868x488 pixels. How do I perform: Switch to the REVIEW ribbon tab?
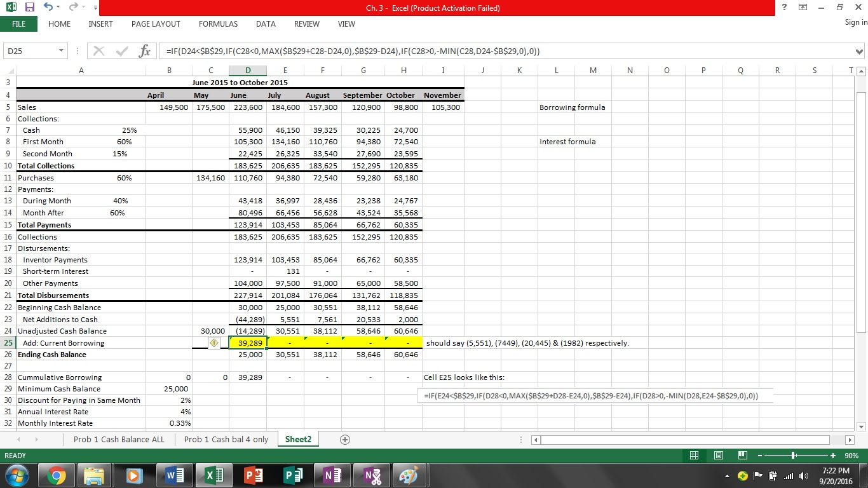pos(307,24)
